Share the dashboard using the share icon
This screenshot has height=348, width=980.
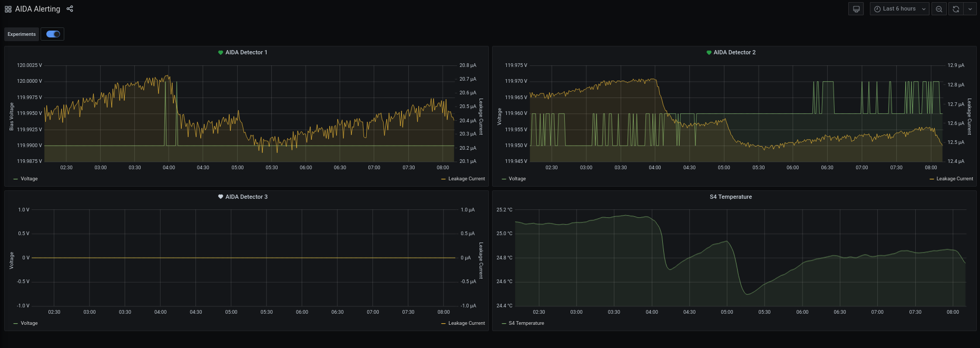click(70, 9)
